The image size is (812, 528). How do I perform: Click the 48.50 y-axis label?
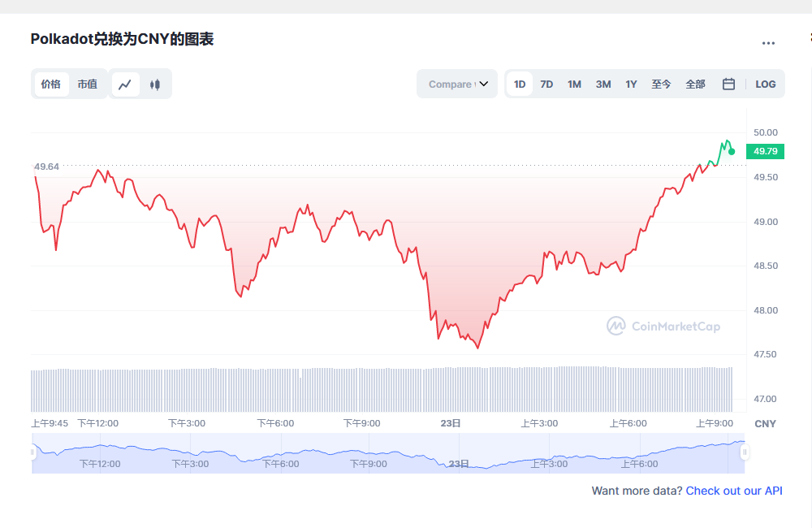[x=766, y=266]
